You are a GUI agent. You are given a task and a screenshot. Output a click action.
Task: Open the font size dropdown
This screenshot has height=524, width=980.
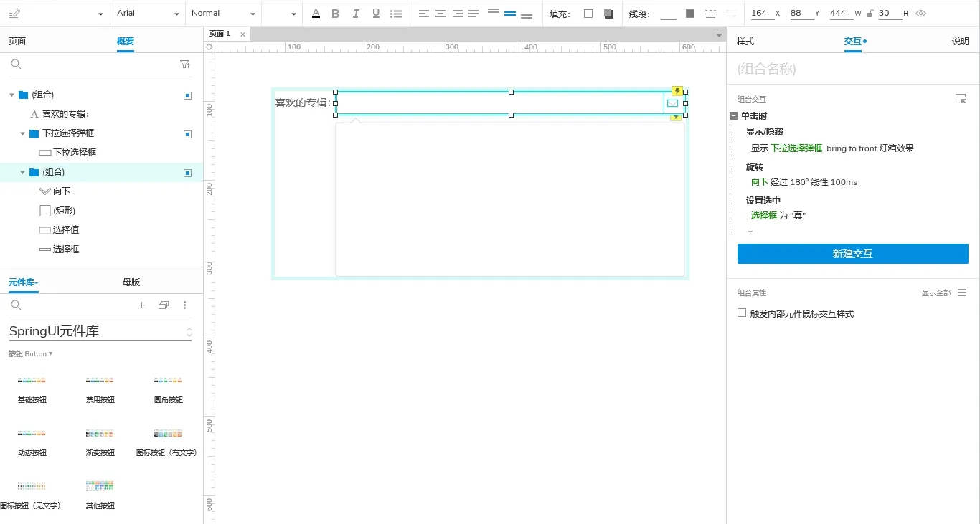point(281,14)
